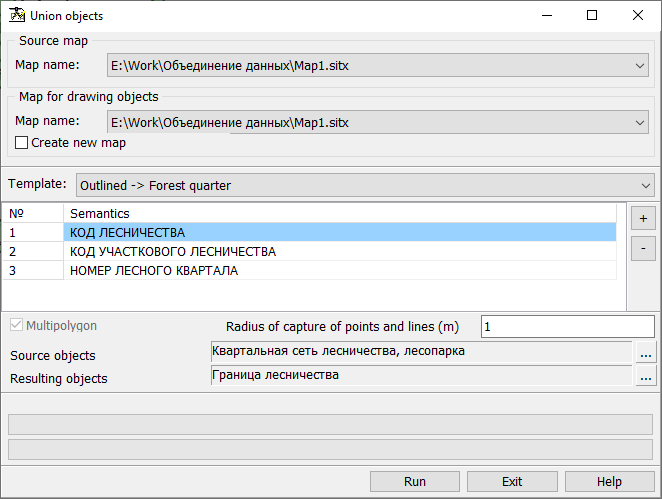This screenshot has height=499, width=662.
Task: Enable the Create new map checkbox
Action: click(x=22, y=143)
